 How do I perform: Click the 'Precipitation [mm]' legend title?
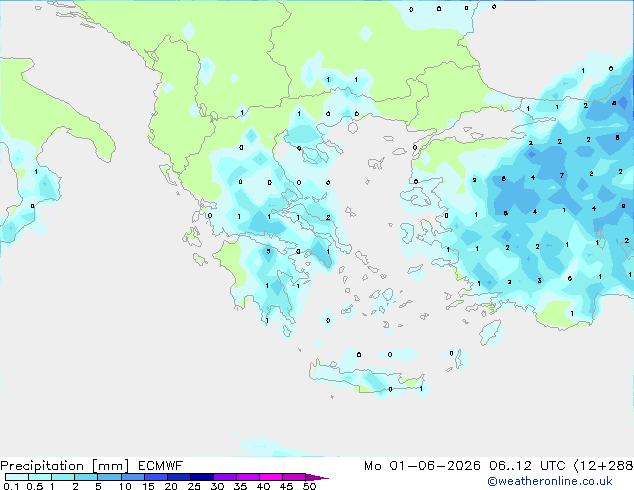[65, 466]
